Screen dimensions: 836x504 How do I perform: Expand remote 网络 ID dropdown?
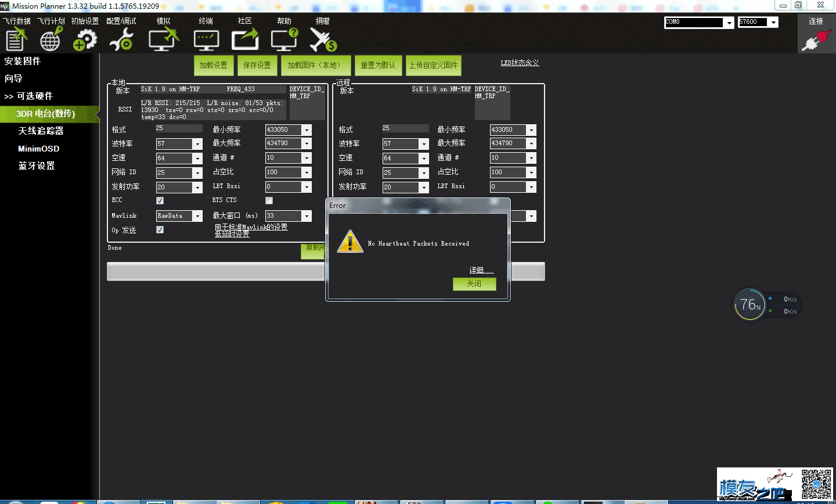424,173
